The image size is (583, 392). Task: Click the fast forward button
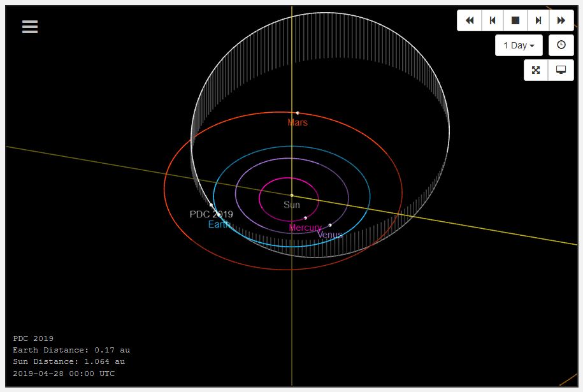click(x=561, y=20)
